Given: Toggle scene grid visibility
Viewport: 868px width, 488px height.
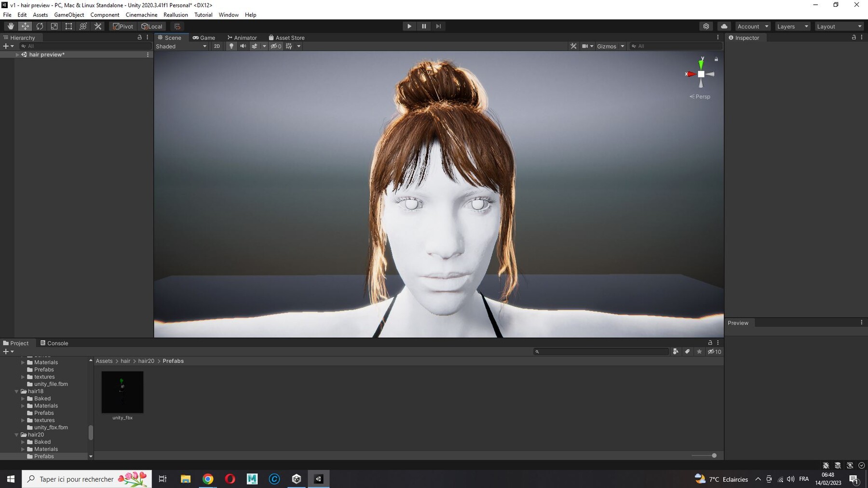Looking at the screenshot, I should pos(289,46).
